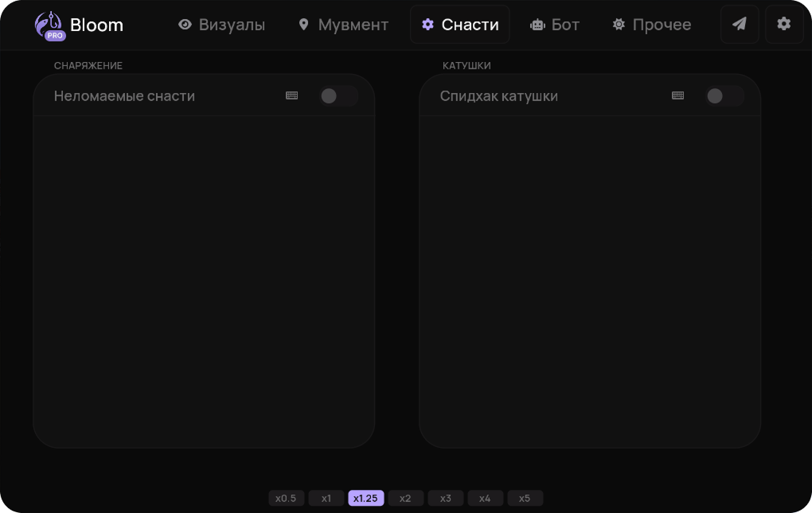Viewport: 812px width, 513px height.
Task: Pick the x5 scale button
Action: [525, 498]
